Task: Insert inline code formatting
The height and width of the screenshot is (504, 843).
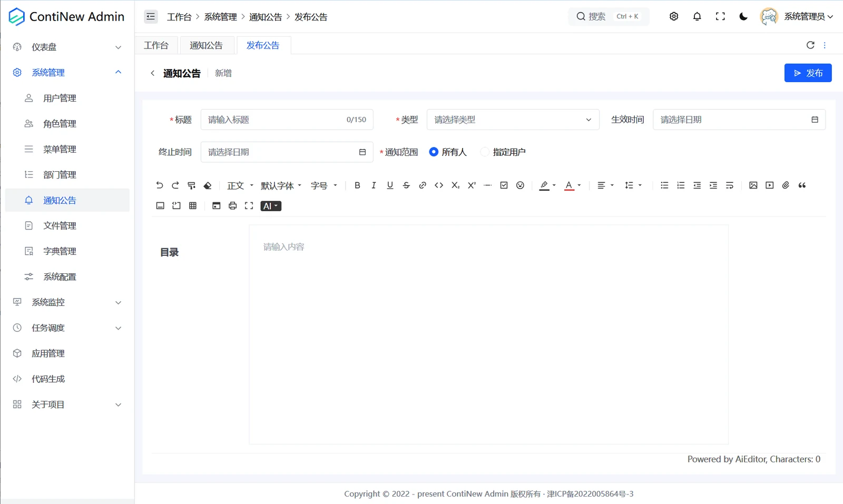Action: pos(439,185)
